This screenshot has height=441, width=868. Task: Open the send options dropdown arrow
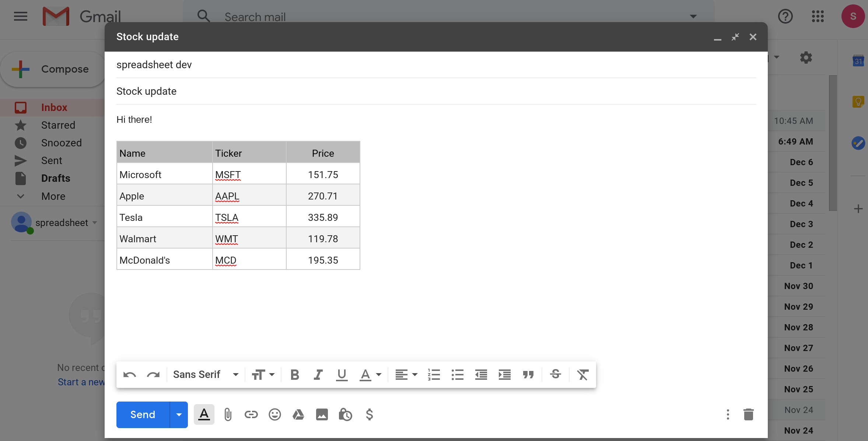tap(179, 415)
